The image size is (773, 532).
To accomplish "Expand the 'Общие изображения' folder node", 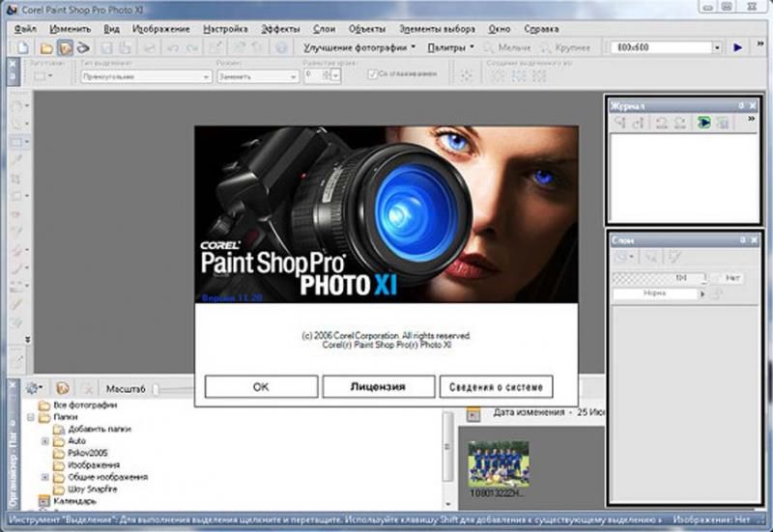I will [45, 477].
